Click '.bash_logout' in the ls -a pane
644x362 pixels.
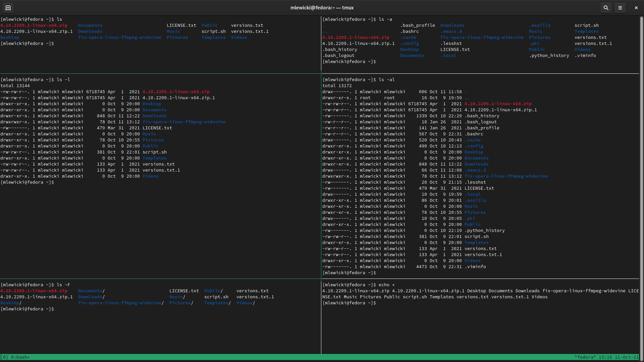338,56
